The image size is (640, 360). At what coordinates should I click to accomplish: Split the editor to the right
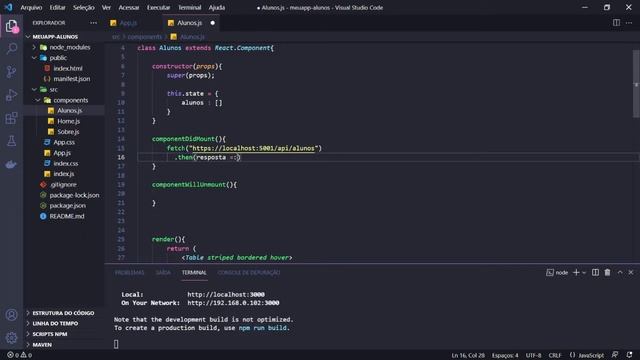pyautogui.click(x=616, y=23)
